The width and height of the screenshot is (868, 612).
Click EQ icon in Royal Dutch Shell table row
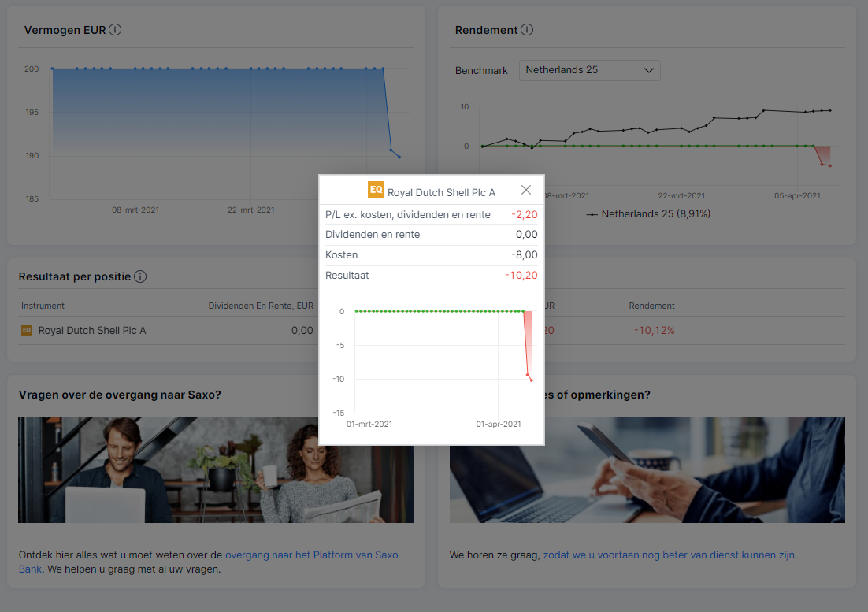27,330
